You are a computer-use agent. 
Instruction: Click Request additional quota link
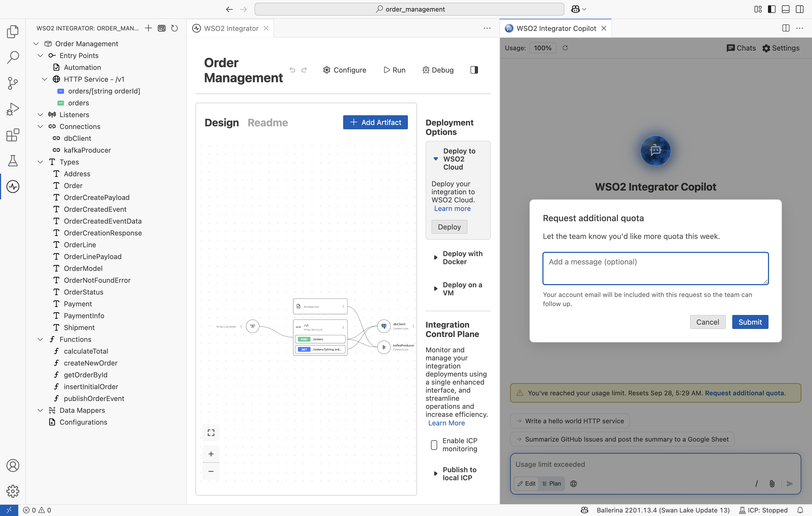tap(744, 393)
